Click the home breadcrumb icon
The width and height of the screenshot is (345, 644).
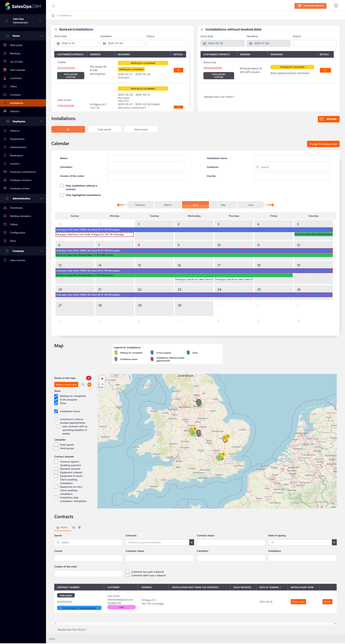click(x=53, y=15)
